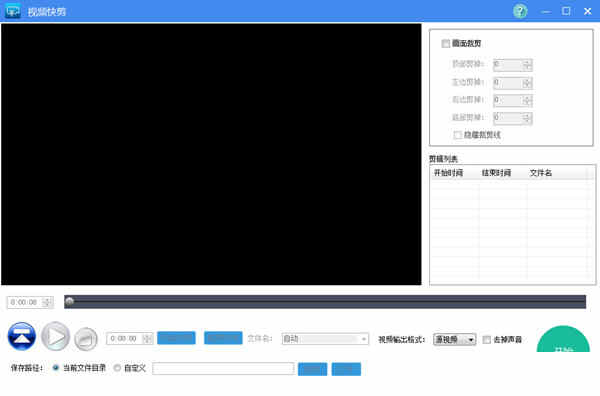
Task: Click the spinner on the time box beside the gray round button
Action: [147, 339]
